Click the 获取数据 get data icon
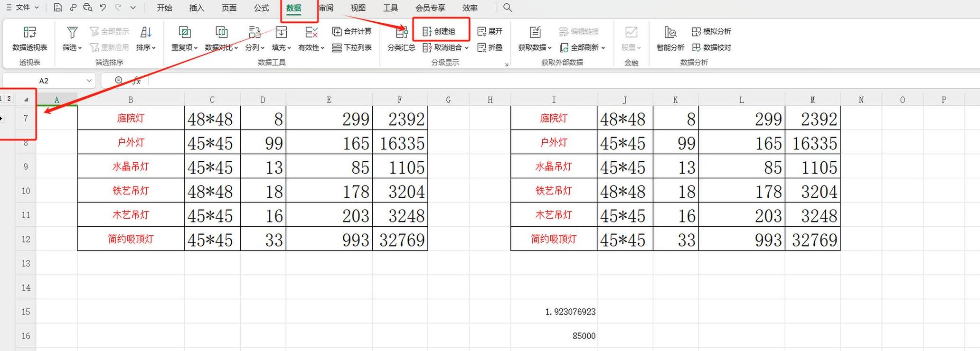Image resolution: width=980 pixels, height=351 pixels. (535, 32)
